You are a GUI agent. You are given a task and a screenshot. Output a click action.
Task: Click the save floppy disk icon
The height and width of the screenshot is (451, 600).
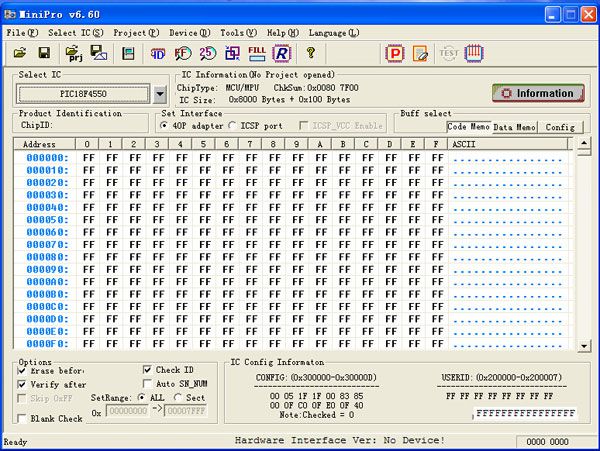pos(44,53)
